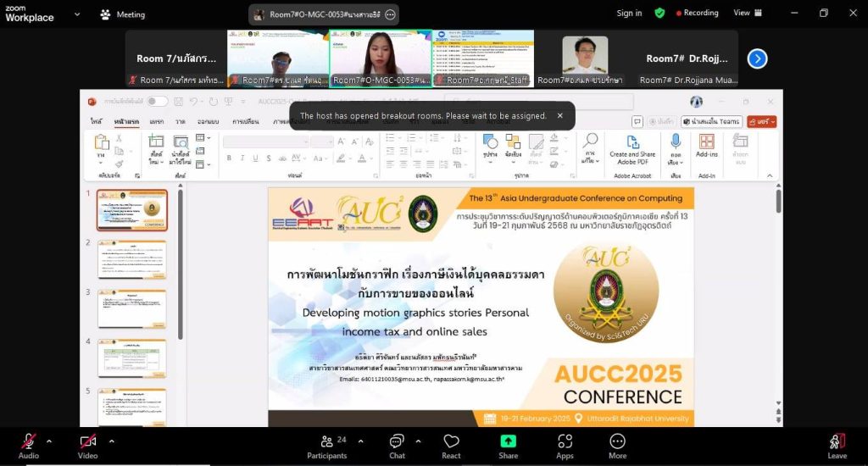Click the Format Painter brush icon

tap(119, 164)
